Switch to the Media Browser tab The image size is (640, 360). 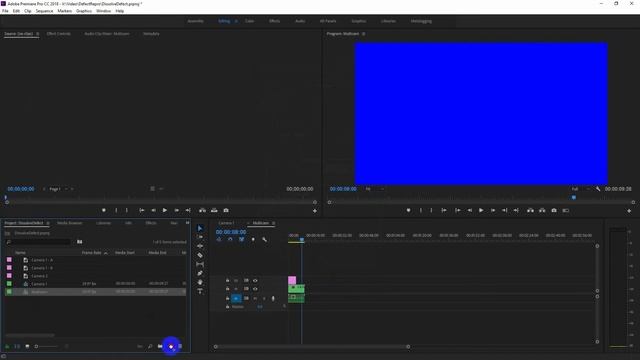(70, 223)
